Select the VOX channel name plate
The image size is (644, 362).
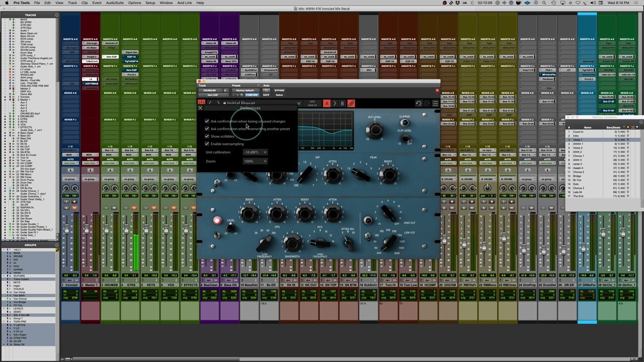(x=170, y=285)
